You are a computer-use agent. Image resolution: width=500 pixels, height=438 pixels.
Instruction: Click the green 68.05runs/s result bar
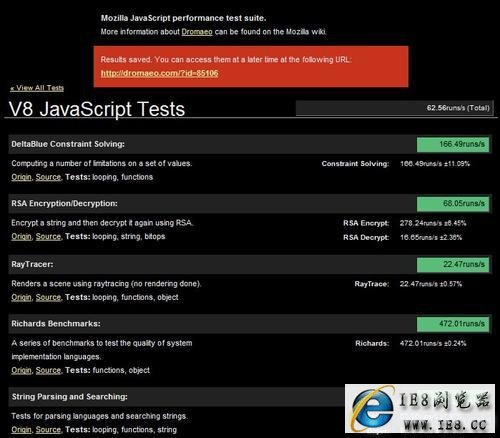(x=453, y=204)
